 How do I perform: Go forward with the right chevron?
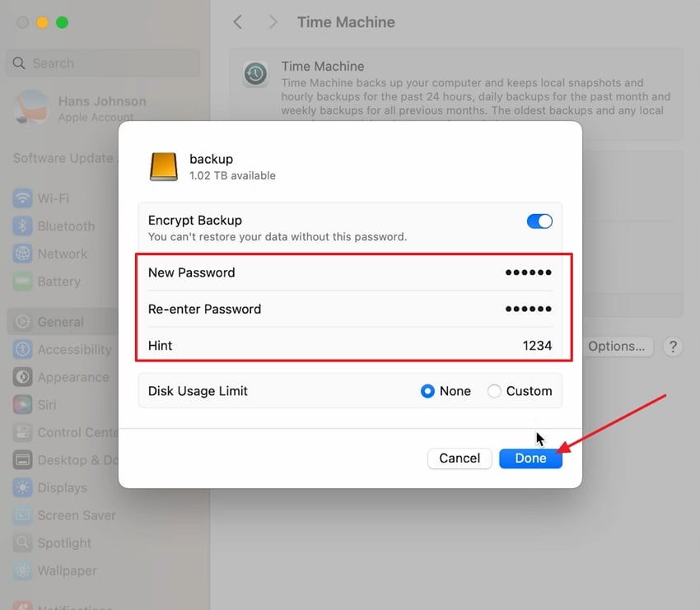(x=273, y=22)
